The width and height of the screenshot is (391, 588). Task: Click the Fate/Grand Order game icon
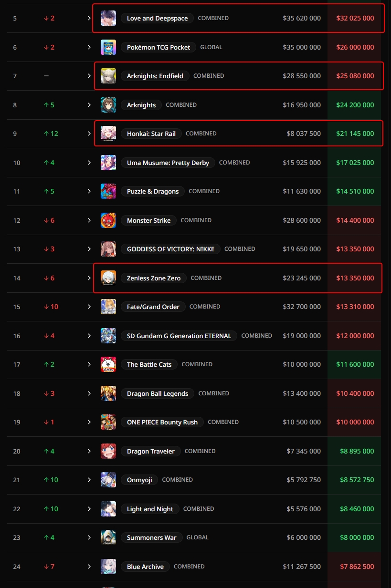click(108, 307)
